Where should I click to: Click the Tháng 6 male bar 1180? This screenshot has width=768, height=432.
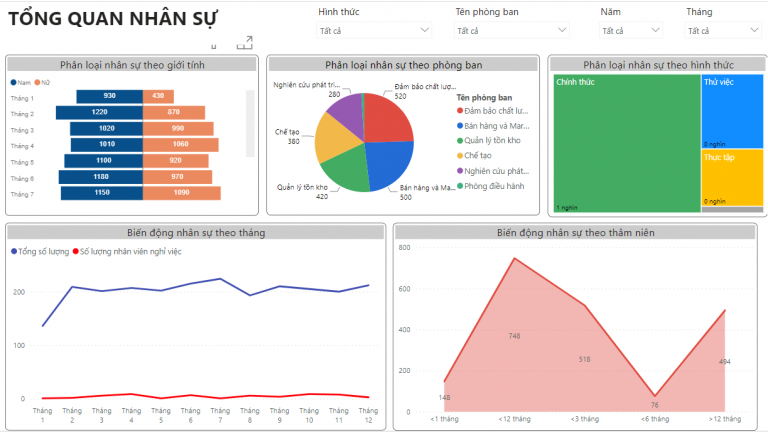click(101, 177)
